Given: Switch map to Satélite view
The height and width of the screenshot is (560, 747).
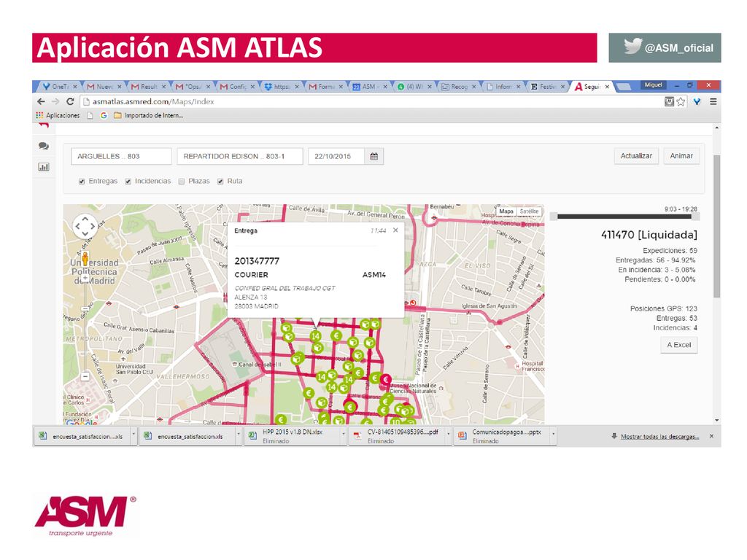Looking at the screenshot, I should (529, 211).
